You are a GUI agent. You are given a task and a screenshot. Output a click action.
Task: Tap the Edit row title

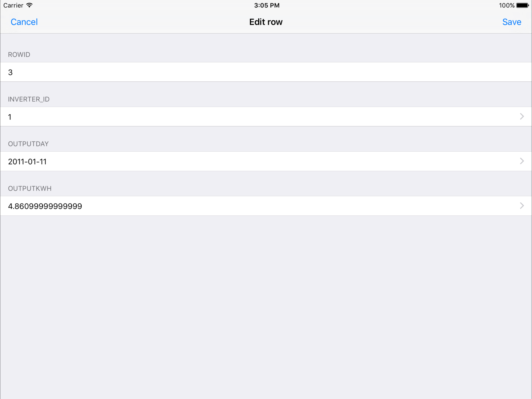coord(266,22)
